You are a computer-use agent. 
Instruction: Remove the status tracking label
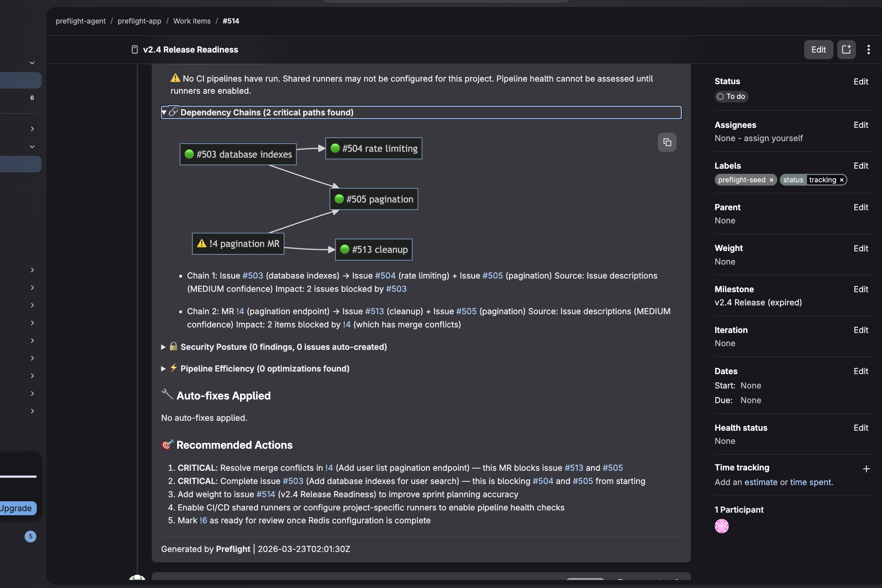click(x=842, y=180)
